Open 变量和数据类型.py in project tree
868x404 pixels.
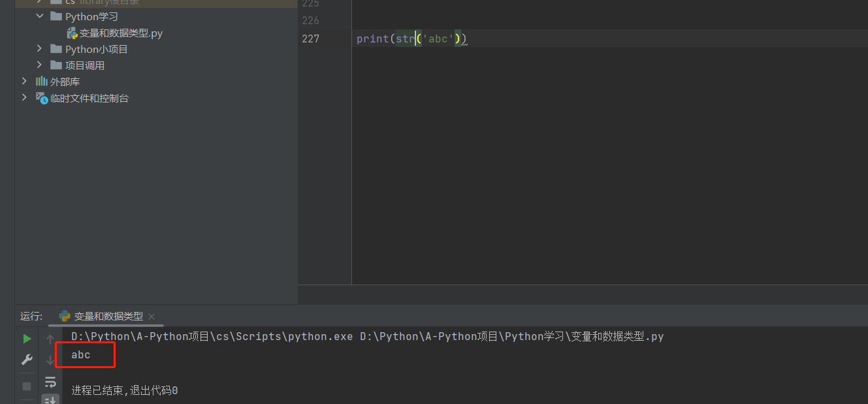(x=121, y=33)
